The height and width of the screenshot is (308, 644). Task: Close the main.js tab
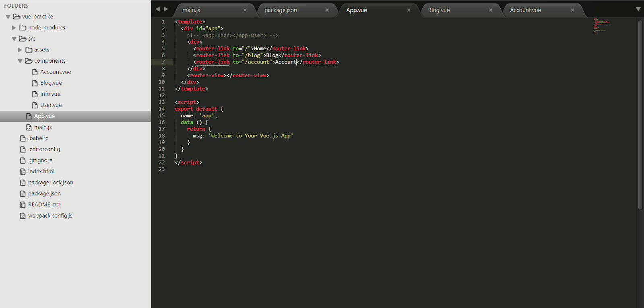245,10
